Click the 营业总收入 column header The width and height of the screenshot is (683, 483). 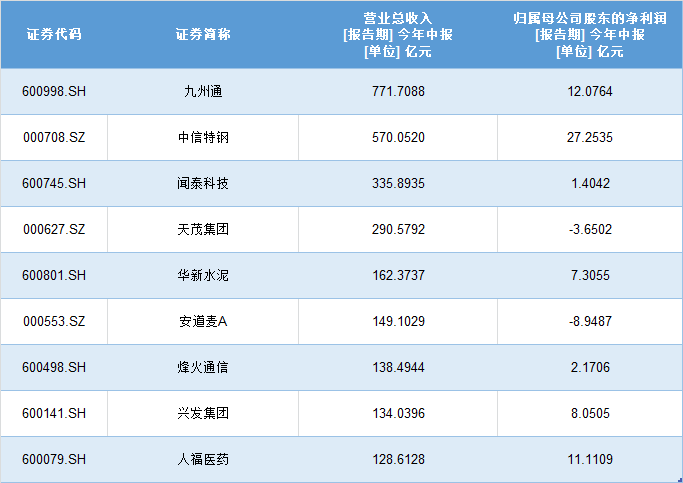pyautogui.click(x=398, y=34)
